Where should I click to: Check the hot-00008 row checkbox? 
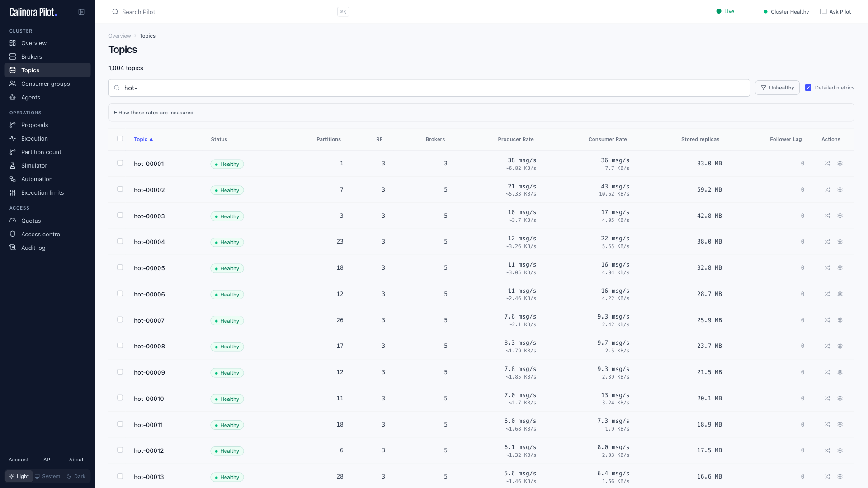tap(120, 346)
